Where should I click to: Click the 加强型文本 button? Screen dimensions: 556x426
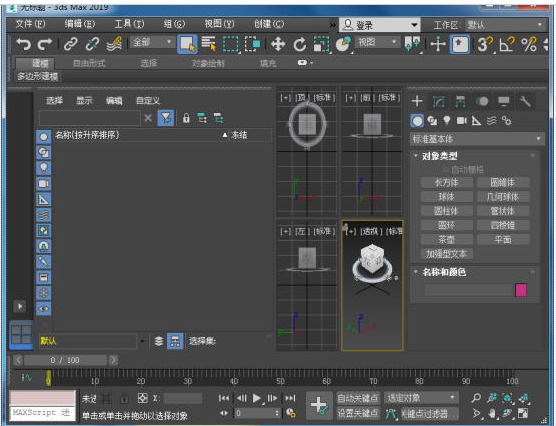(446, 254)
